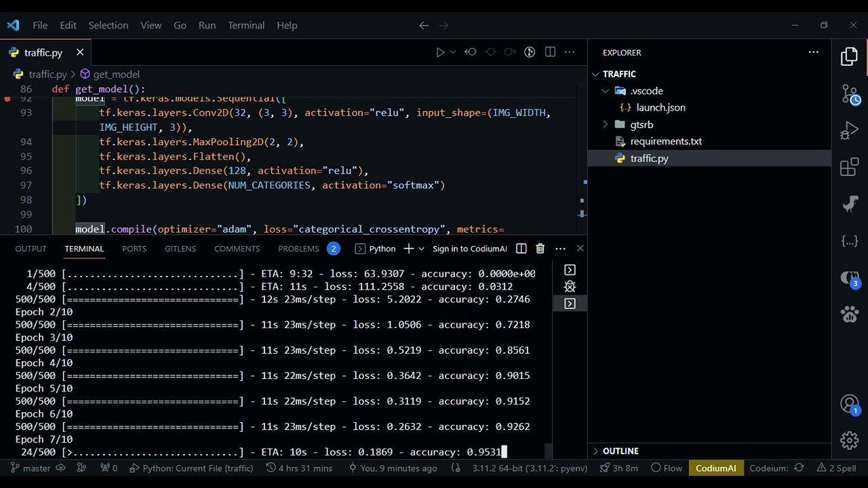Switch to the TERMINAL panel tab
The width and height of the screenshot is (868, 488).
click(84, 249)
